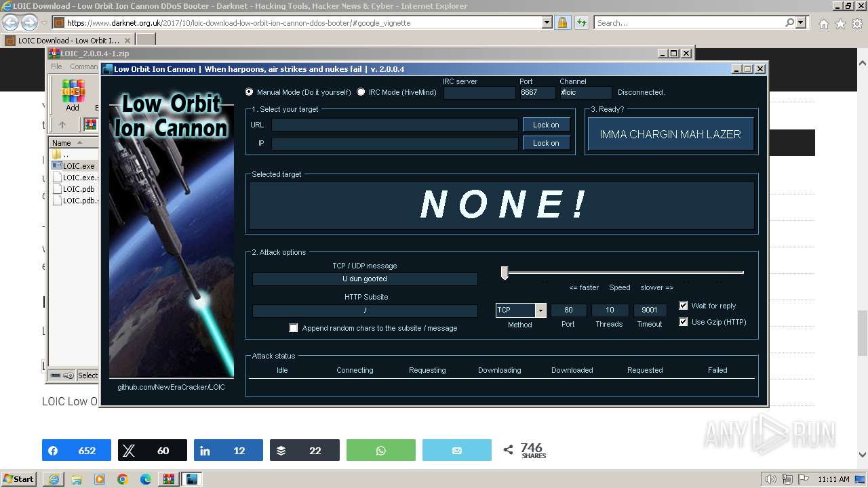
Task: Open Chrome from the taskbar
Action: click(x=122, y=479)
